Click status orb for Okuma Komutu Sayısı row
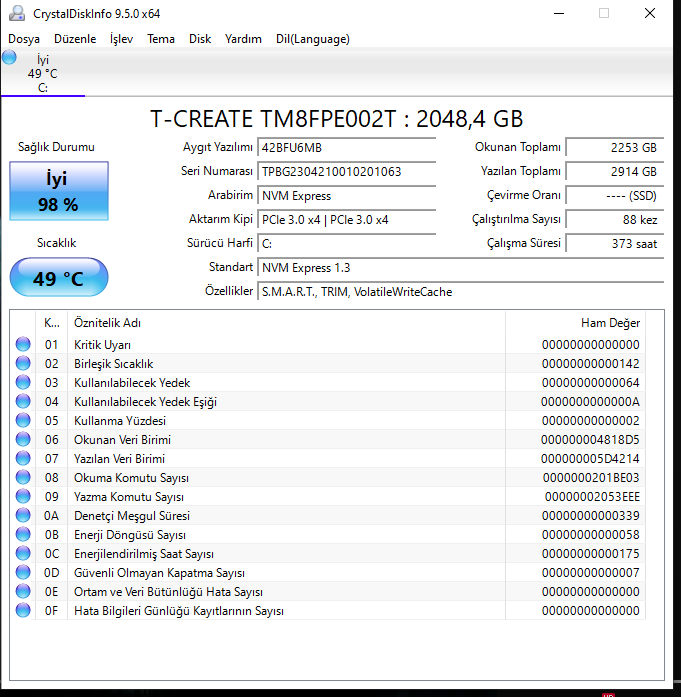The width and height of the screenshot is (681, 697). point(23,477)
